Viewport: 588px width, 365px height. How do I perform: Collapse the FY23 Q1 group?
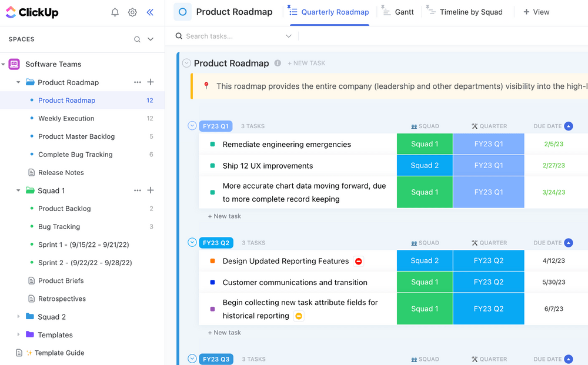(x=192, y=126)
